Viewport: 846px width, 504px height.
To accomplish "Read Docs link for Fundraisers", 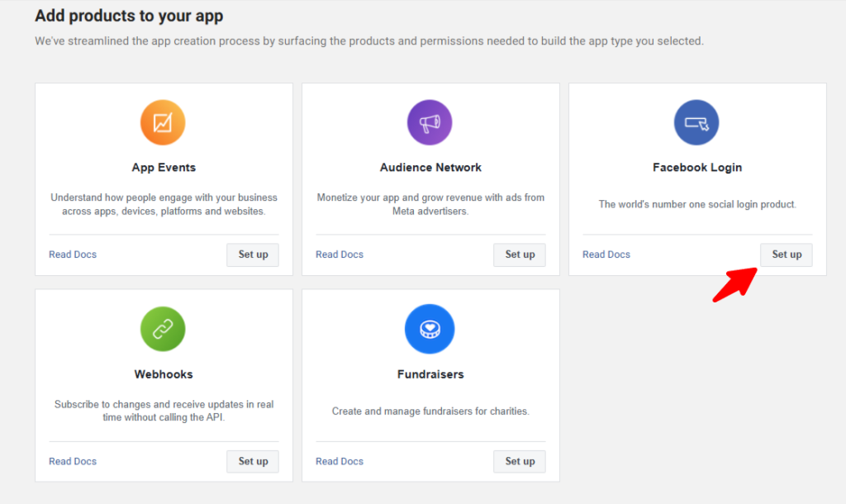I will (x=340, y=461).
